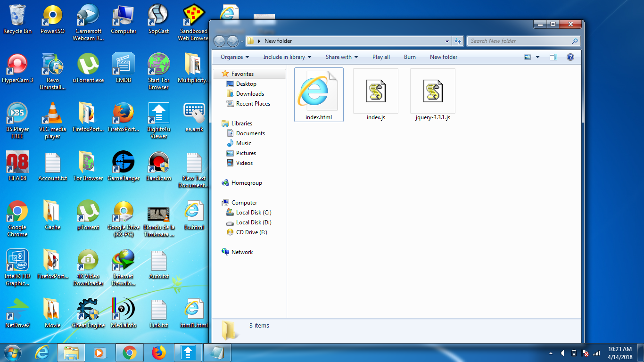Open Internet Explorer from taskbar
The height and width of the screenshot is (362, 644).
point(42,353)
